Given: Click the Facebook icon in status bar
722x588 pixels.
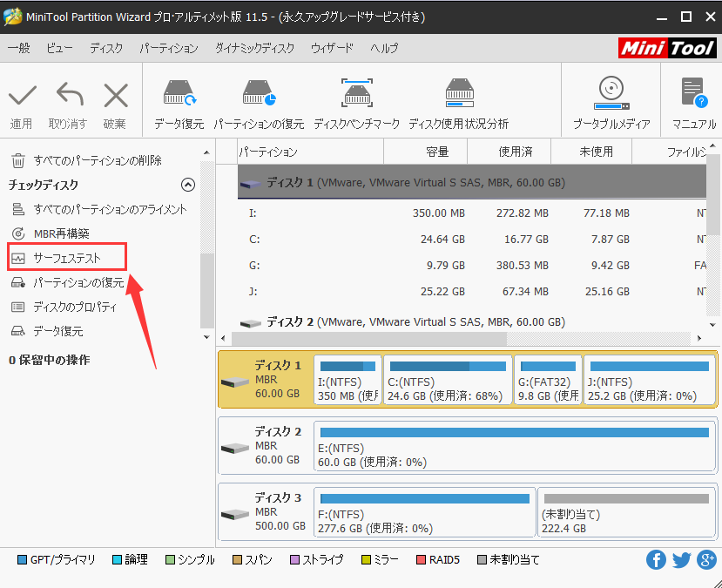Looking at the screenshot, I should 656,559.
